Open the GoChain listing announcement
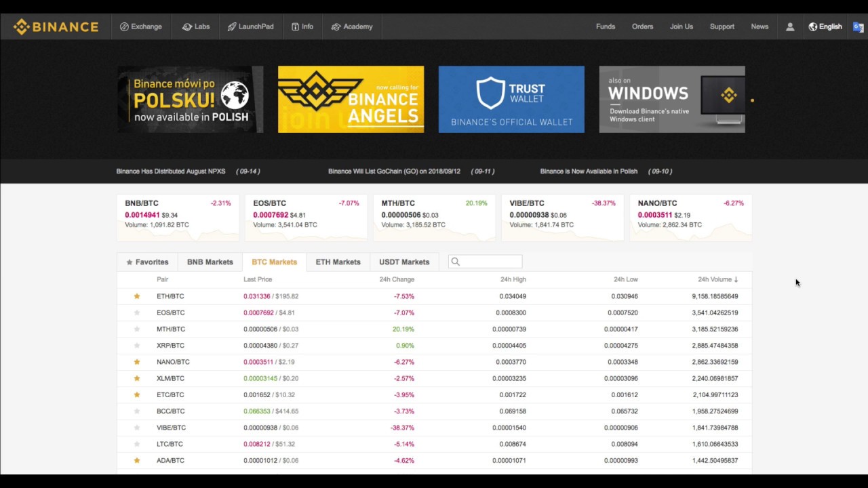The image size is (868, 488). (x=411, y=171)
